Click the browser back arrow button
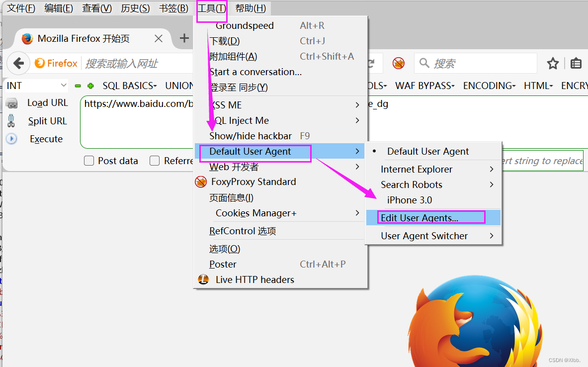 click(x=18, y=64)
